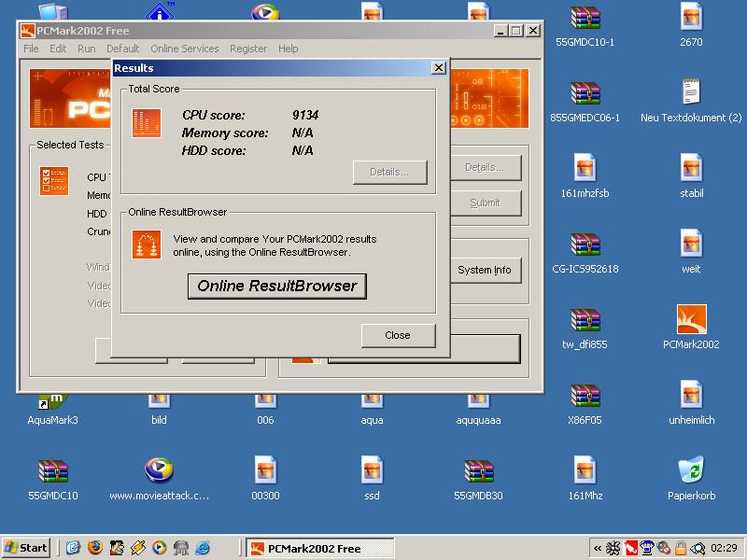Image resolution: width=747 pixels, height=560 pixels.
Task: Launch media player from quick launch
Action: tap(160, 548)
